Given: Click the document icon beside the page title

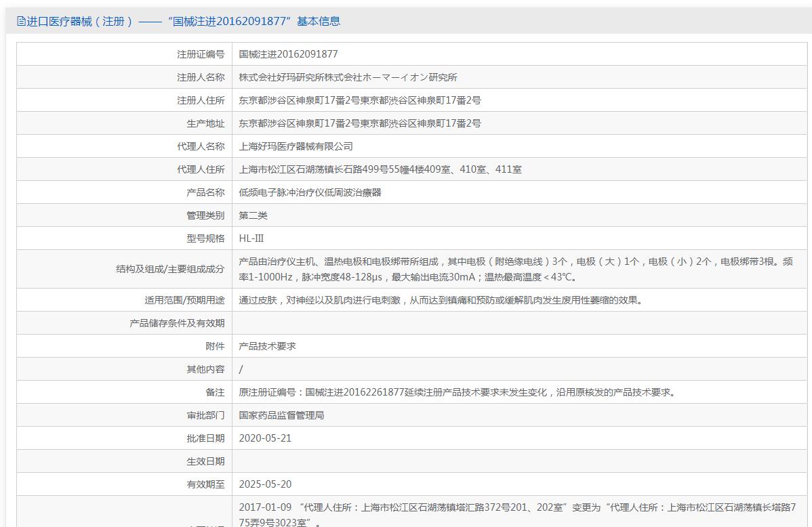Looking at the screenshot, I should click(21, 22).
